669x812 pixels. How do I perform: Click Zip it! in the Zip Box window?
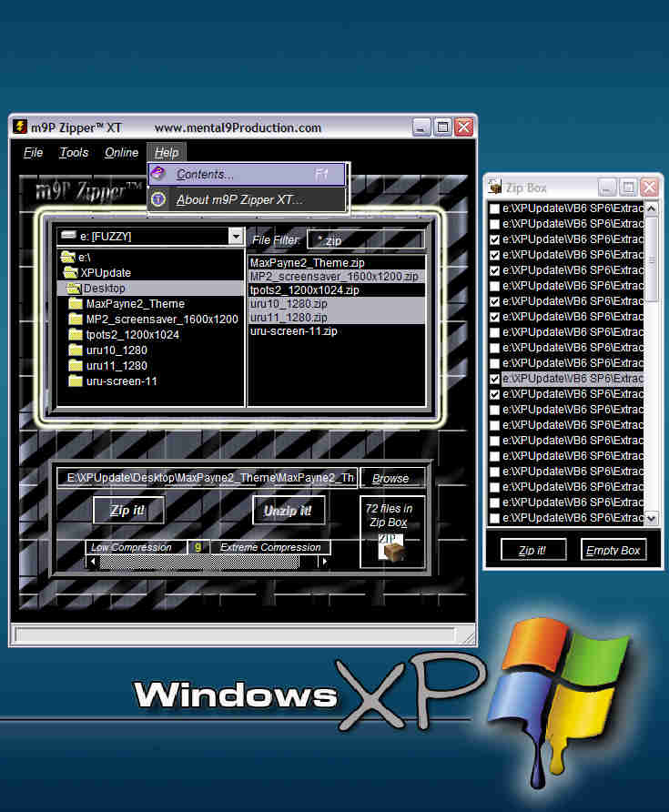click(x=532, y=550)
